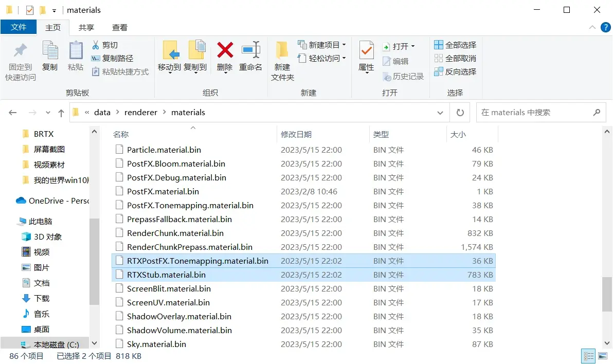Expand subfolders after data in path
Image resolution: width=613 pixels, height=364 pixels.
pyautogui.click(x=117, y=112)
